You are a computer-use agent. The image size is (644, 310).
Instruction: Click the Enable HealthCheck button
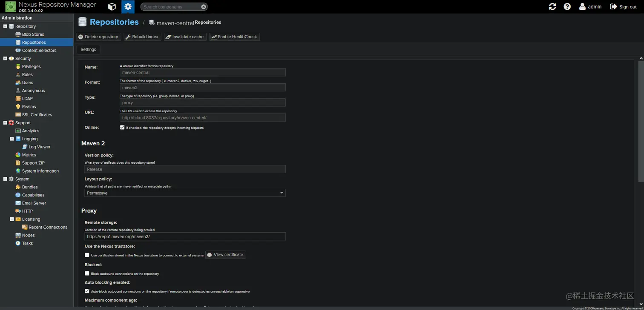click(x=234, y=37)
